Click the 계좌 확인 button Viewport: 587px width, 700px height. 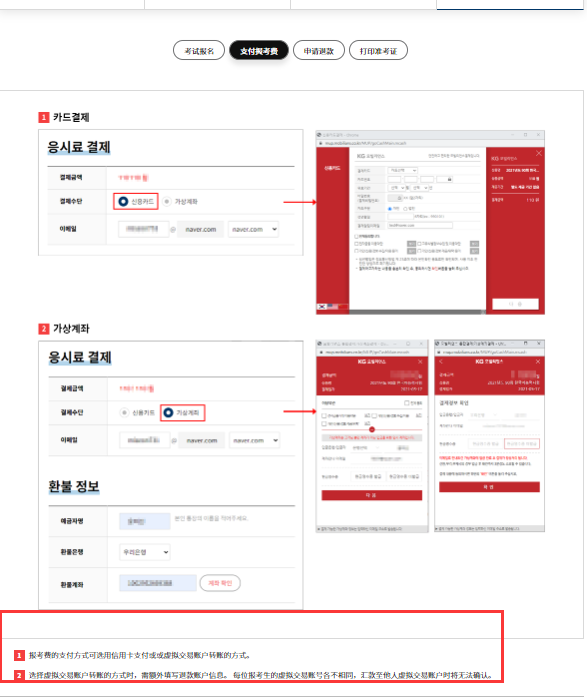coord(220,583)
